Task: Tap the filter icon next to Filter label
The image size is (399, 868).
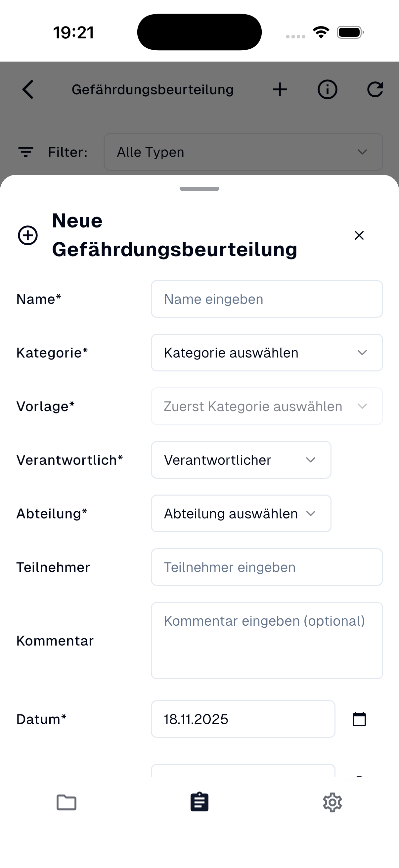Action: pyautogui.click(x=25, y=152)
